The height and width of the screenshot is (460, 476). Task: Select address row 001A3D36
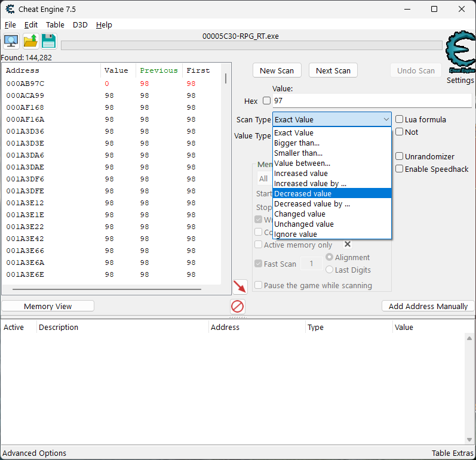coord(112,131)
